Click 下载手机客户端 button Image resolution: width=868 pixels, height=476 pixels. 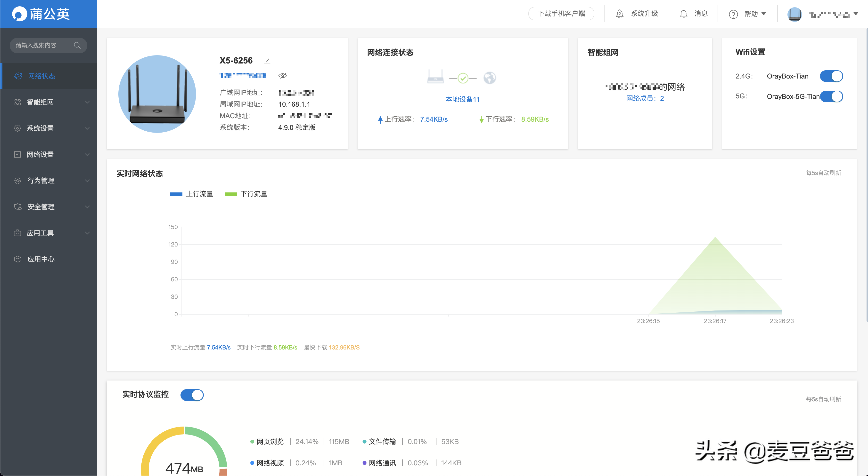(561, 14)
